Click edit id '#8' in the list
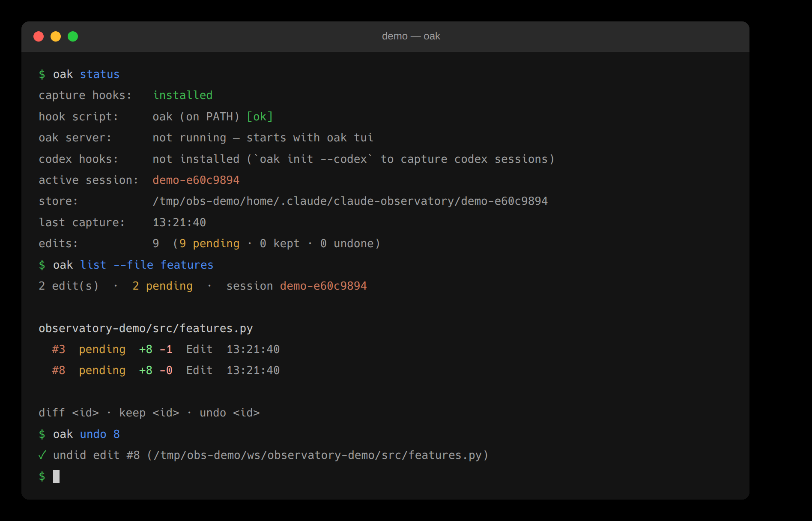 coord(59,370)
